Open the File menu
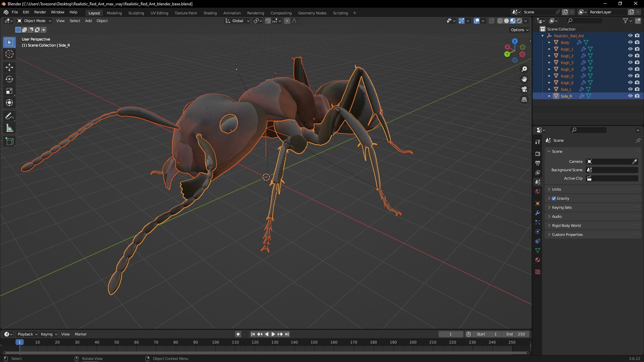Viewport: 644px width, 362px height. click(15, 12)
